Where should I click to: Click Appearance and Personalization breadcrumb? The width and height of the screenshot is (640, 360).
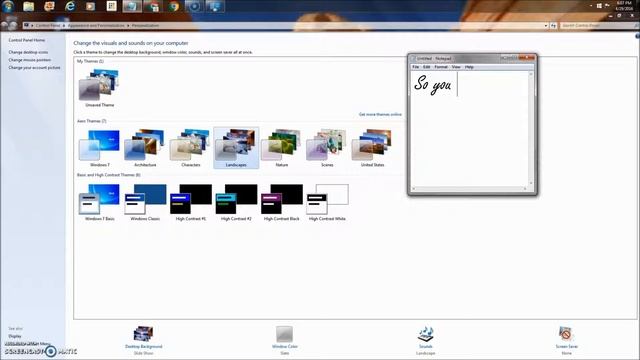pos(96,25)
